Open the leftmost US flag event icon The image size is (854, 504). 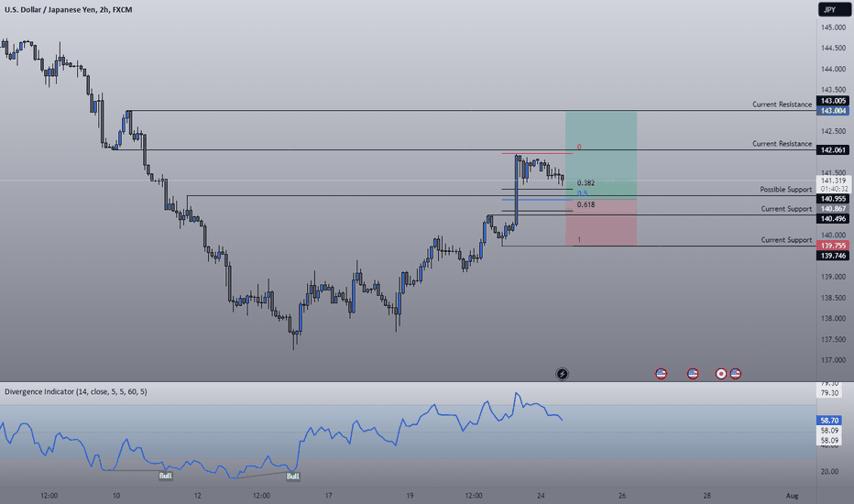662,374
